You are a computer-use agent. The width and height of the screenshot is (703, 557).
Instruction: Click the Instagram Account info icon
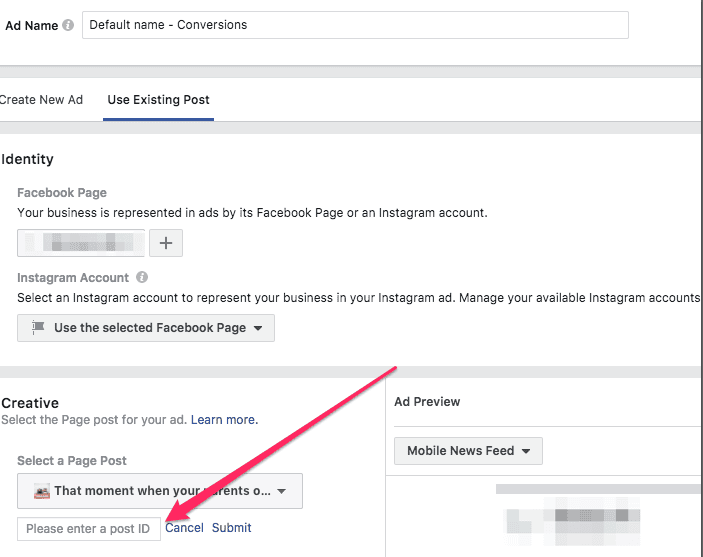(x=142, y=277)
